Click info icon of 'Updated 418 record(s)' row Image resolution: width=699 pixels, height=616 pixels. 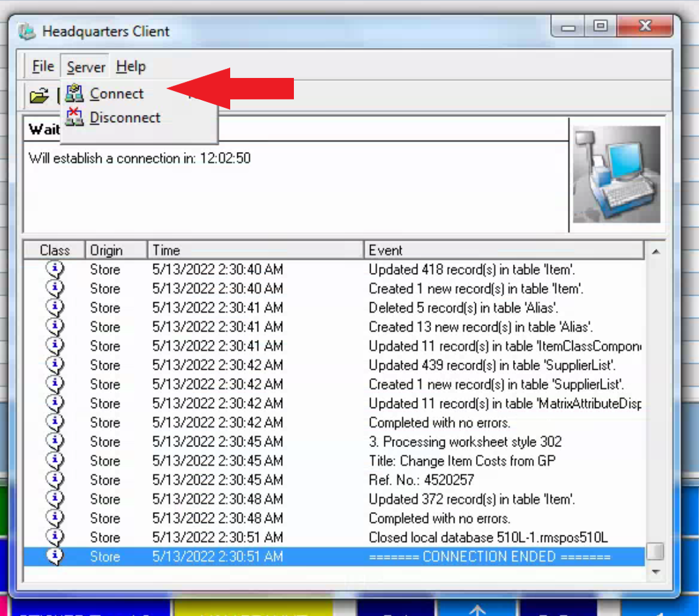click(55, 270)
